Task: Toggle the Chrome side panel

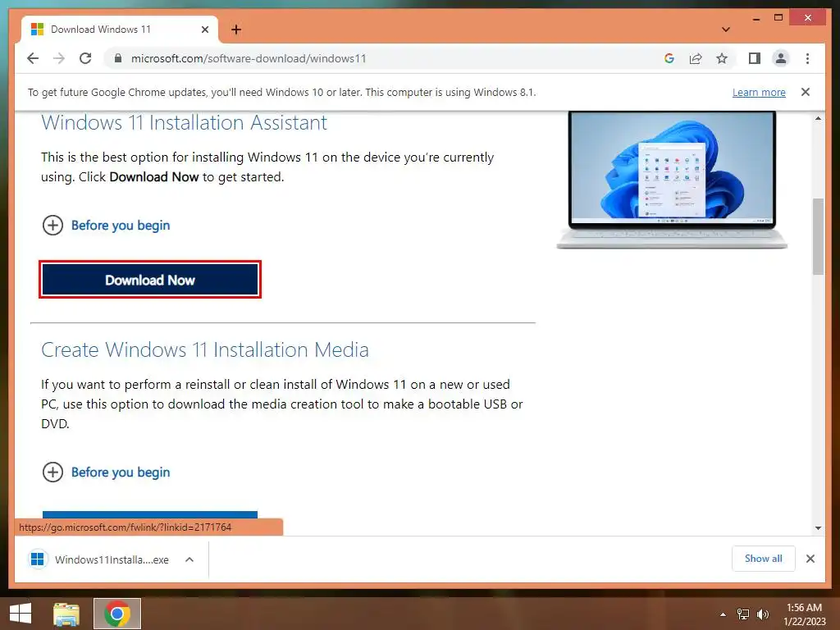Action: [755, 58]
